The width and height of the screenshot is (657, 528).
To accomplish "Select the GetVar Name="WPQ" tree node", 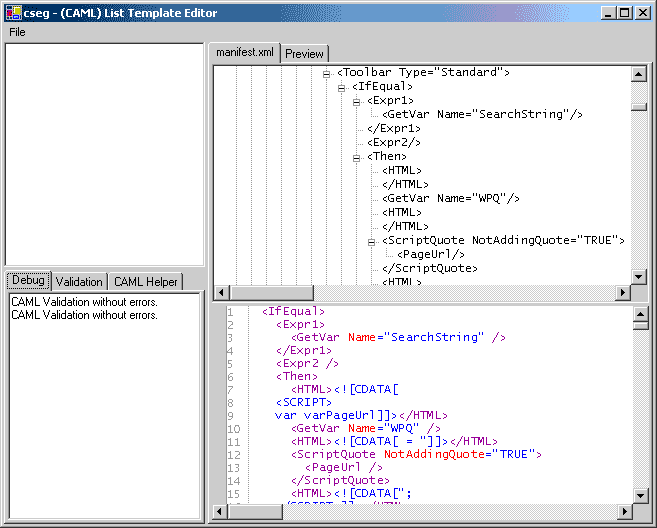I will pyautogui.click(x=451, y=198).
